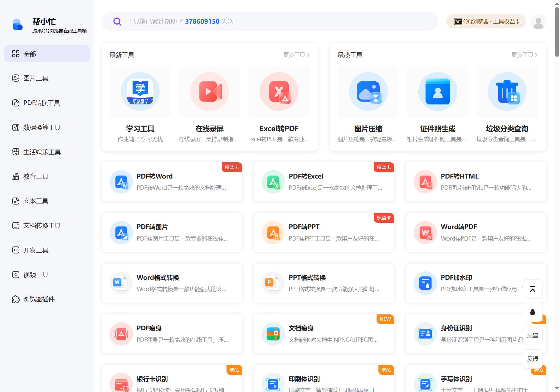Open the 证件照生成 icon
Viewport: 560px width, 392px height.
click(438, 91)
